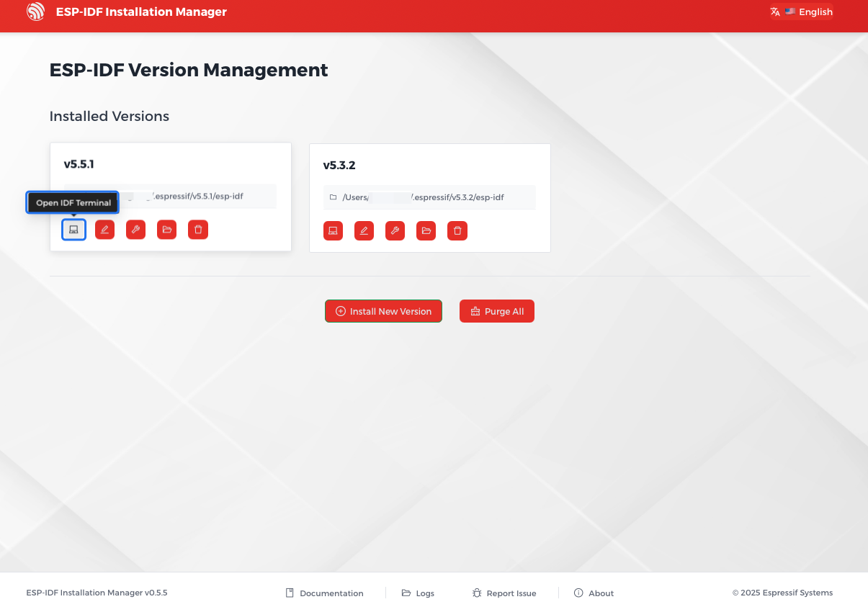
Task: Open the terminal icon for v5.3.2
Action: [333, 231]
